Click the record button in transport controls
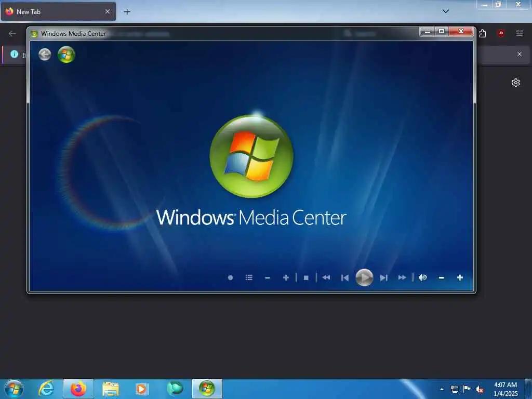 [x=230, y=277]
